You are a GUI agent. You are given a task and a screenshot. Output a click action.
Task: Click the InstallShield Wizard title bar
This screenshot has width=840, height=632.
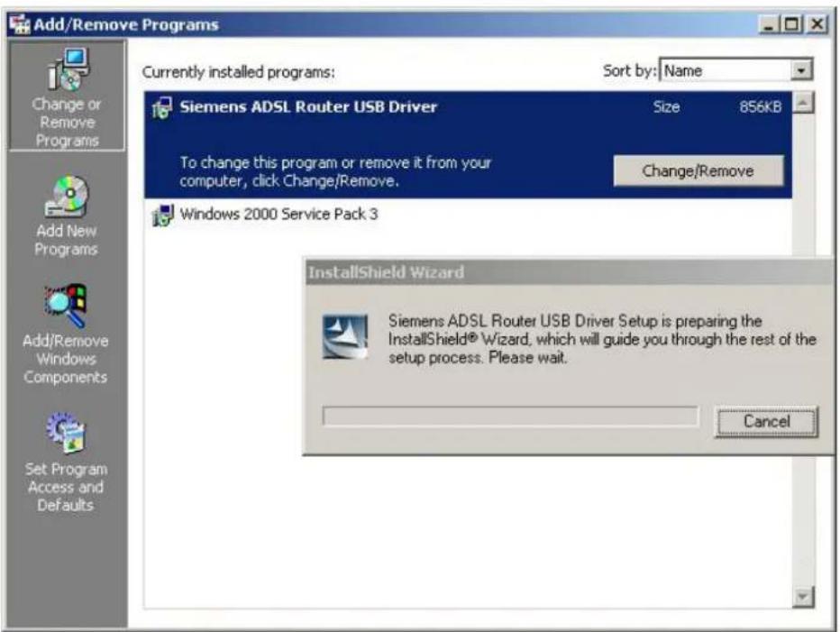pyautogui.click(x=568, y=272)
